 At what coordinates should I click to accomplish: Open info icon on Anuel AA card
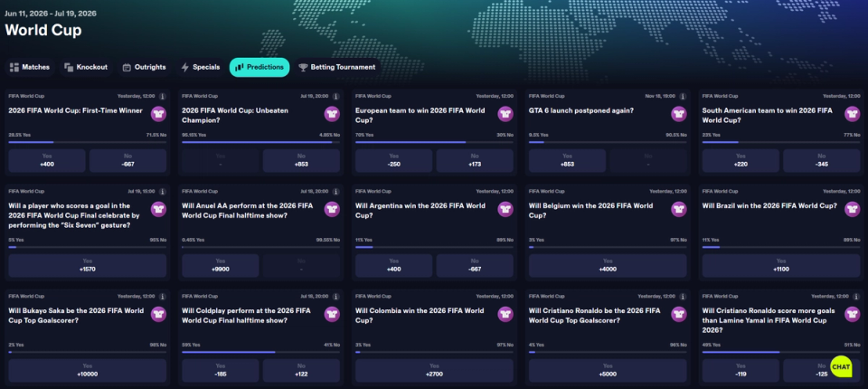click(336, 191)
